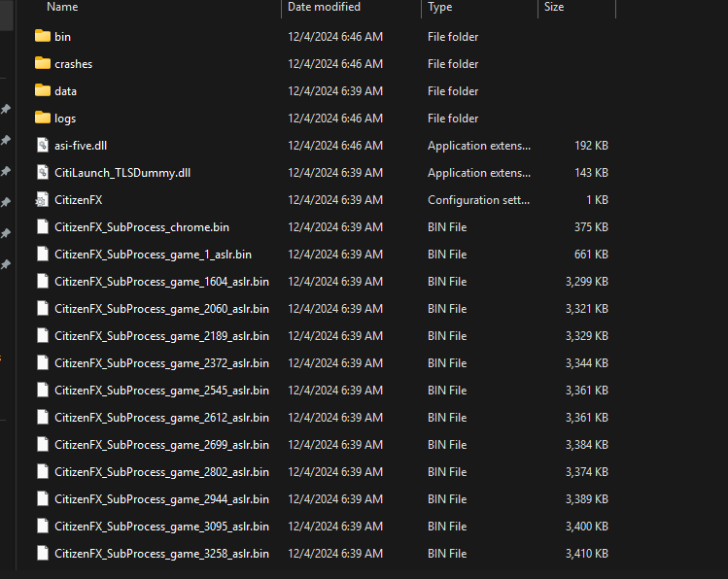Select CitizenFX_SubProcess_game_1_aslr.bin file name
Image resolution: width=728 pixels, height=579 pixels.
153,255
